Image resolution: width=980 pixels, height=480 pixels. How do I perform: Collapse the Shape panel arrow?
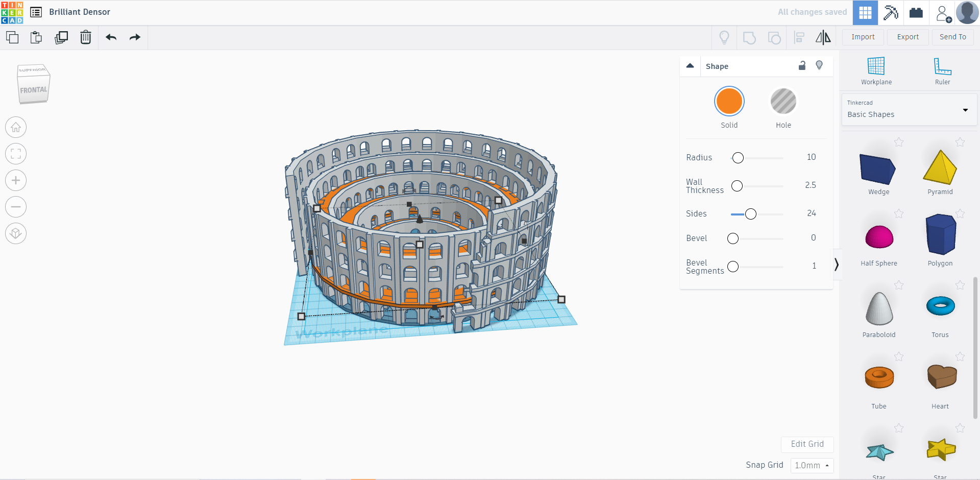[x=690, y=66]
